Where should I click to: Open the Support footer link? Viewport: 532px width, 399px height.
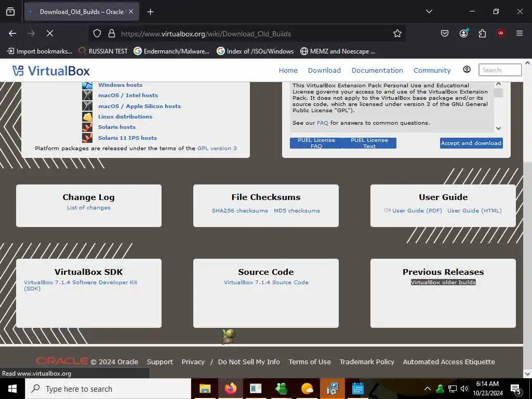coord(160,362)
